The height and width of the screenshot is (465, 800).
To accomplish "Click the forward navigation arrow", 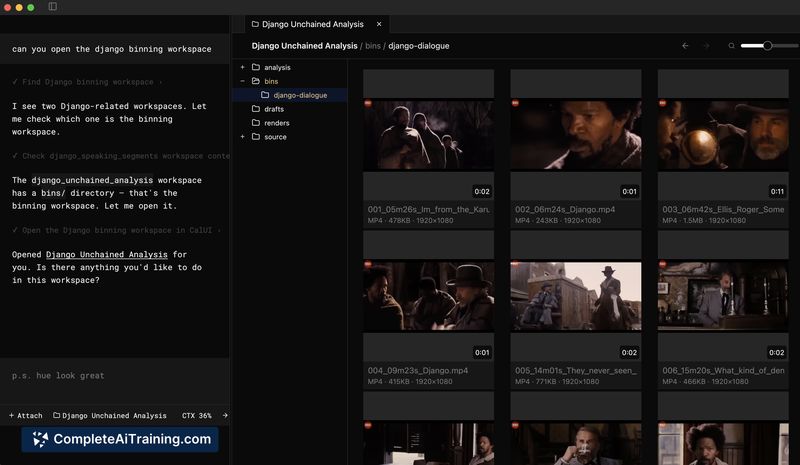I will tap(706, 46).
